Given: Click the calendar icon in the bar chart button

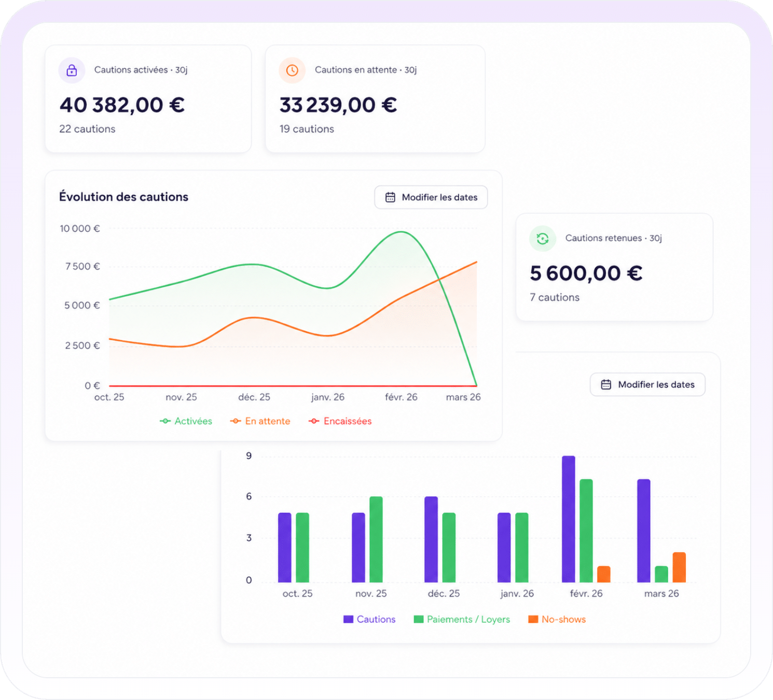Looking at the screenshot, I should (x=606, y=385).
